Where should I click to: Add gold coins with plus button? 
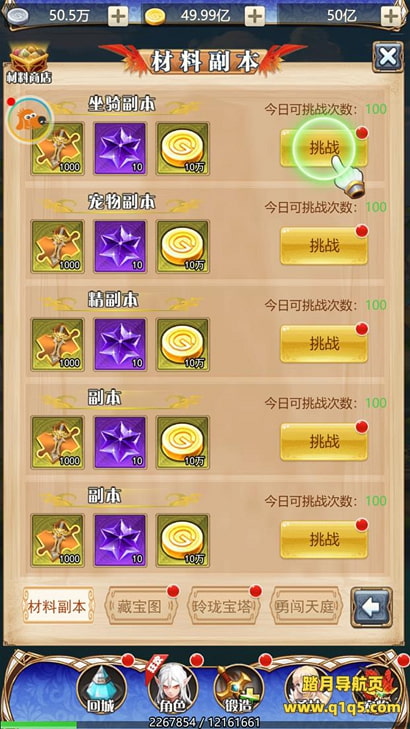point(255,17)
